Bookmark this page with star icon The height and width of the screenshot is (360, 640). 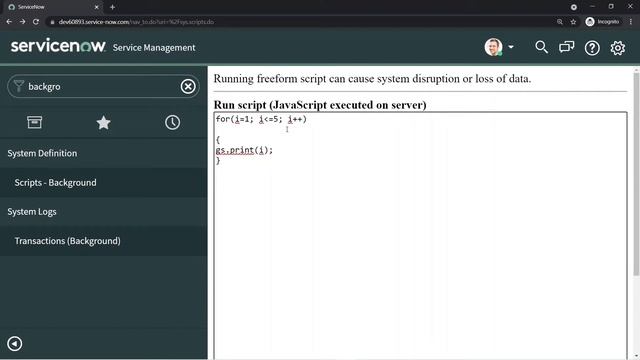pos(573,22)
